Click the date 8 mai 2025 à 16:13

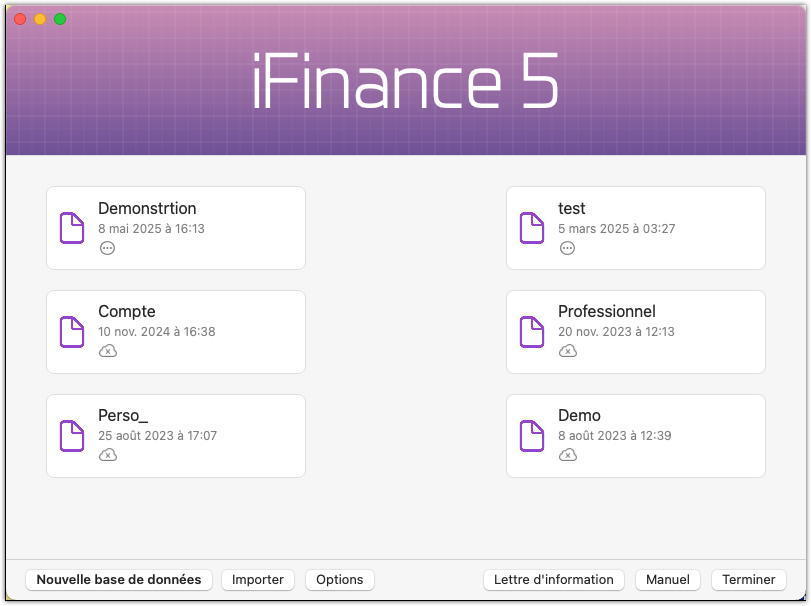point(152,229)
